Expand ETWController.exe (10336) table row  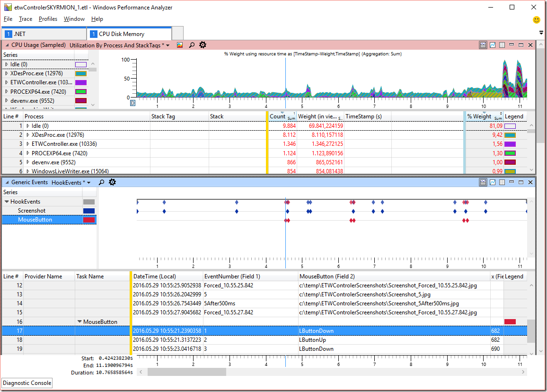[x=28, y=144]
